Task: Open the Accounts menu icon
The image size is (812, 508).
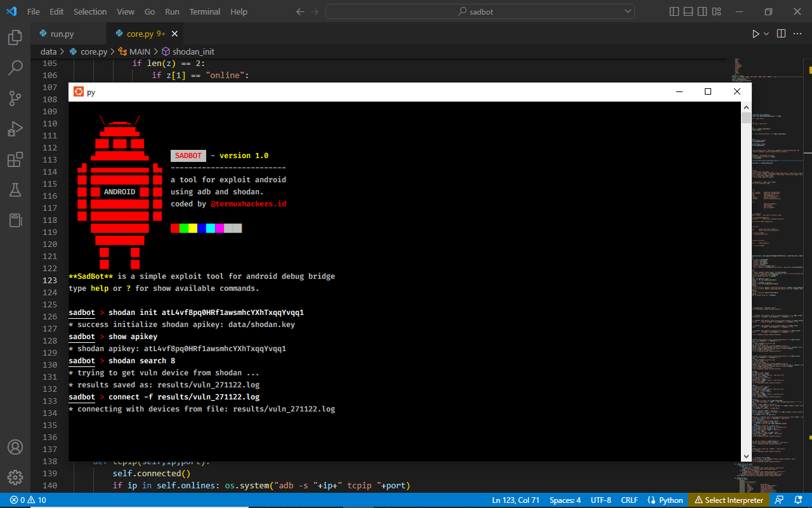Action: point(15,447)
